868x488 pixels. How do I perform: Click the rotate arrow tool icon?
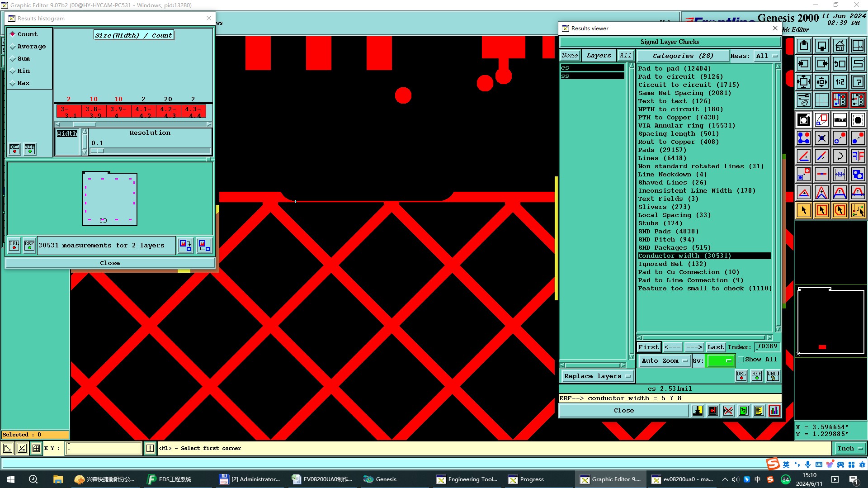(x=840, y=156)
